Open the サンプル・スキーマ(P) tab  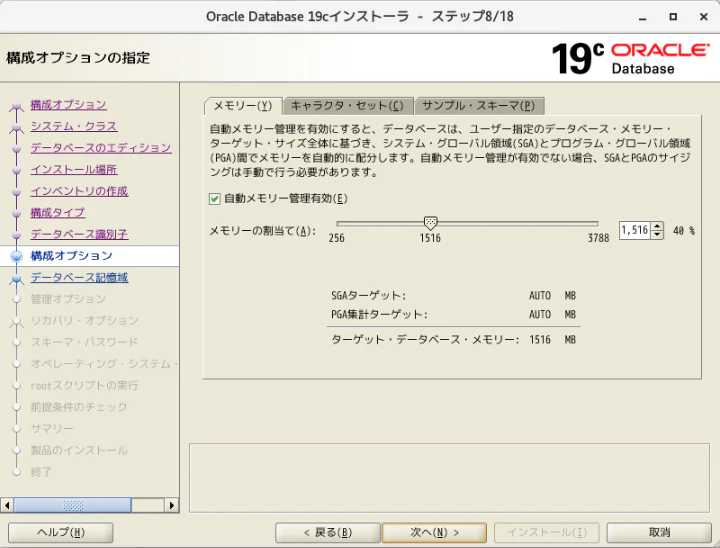coord(478,106)
